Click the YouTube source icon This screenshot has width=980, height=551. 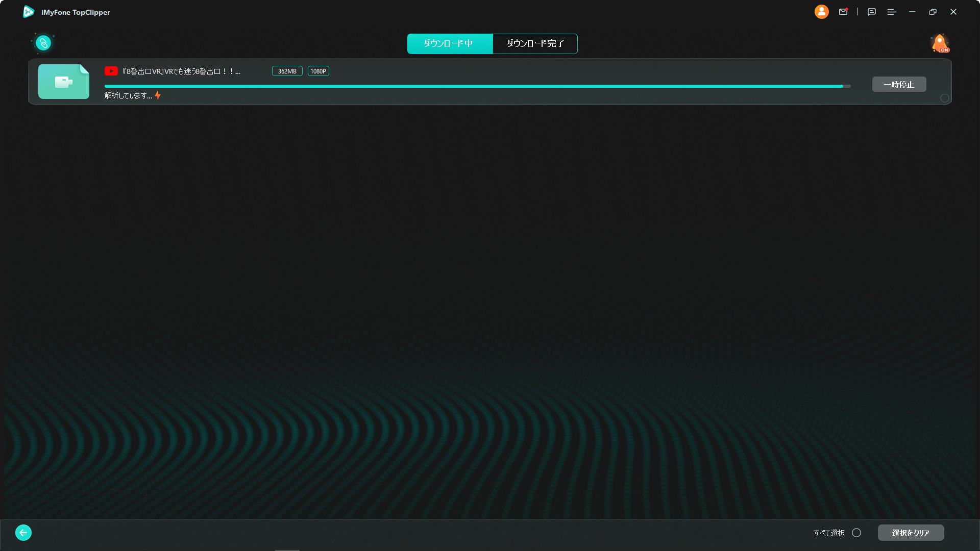pos(111,71)
